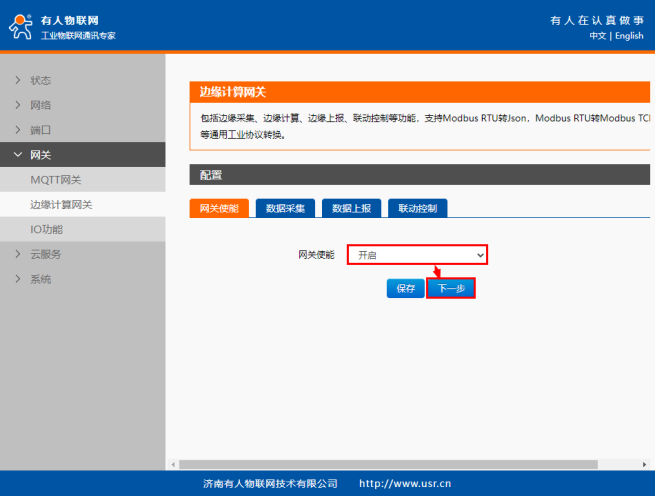Switch to the 数据采集 tab

tap(285, 208)
